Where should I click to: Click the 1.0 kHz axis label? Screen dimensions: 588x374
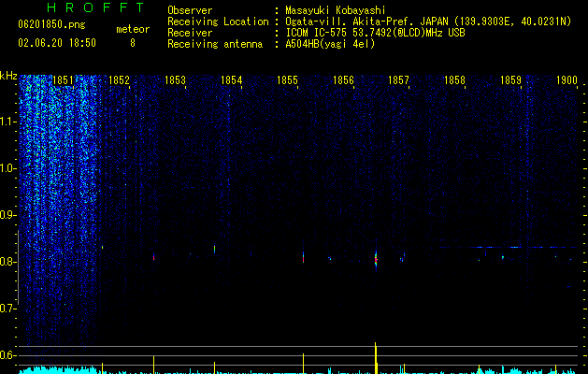point(8,168)
